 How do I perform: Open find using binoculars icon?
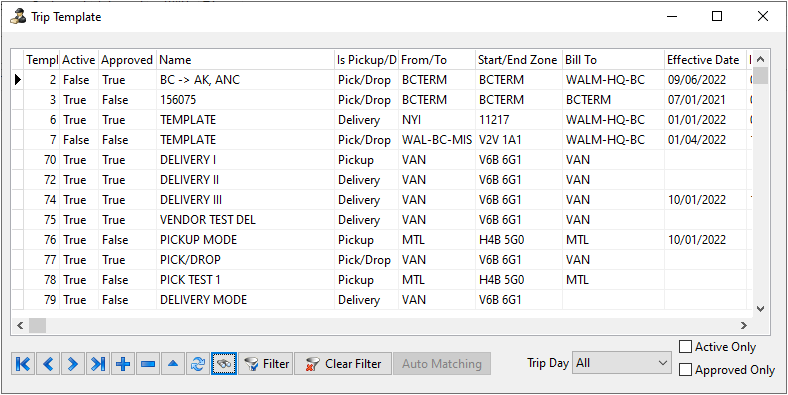click(x=224, y=364)
